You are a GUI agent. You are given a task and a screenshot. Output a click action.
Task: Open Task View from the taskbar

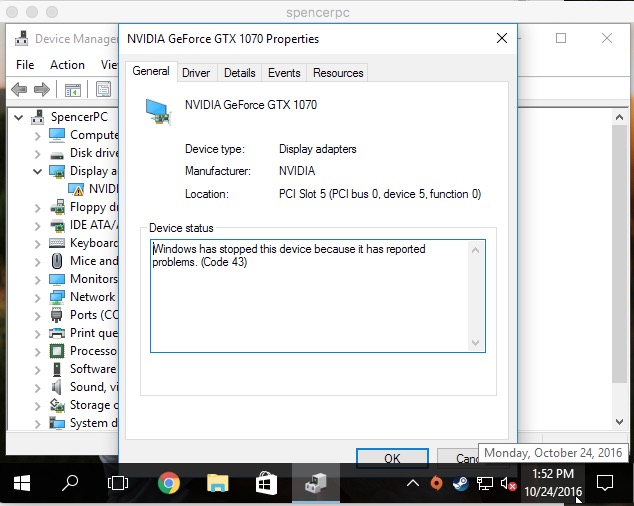[118, 483]
